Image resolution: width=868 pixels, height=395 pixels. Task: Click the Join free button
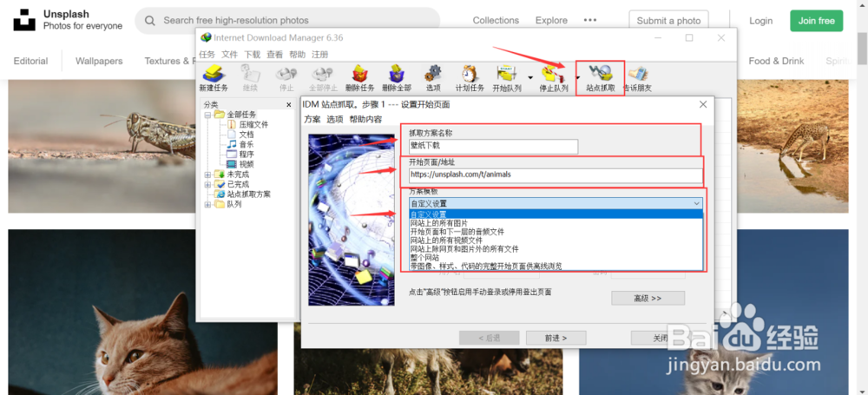817,21
